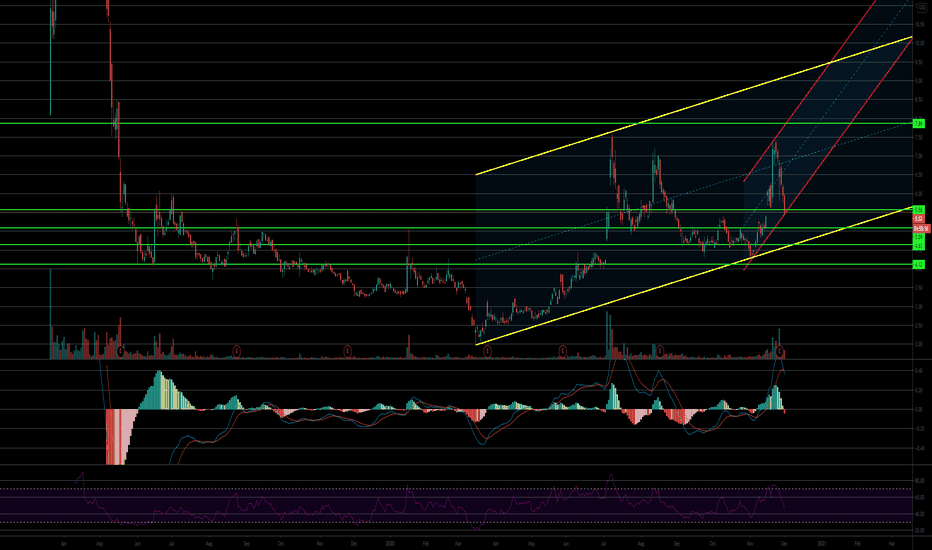Open the USD currency selector on price axis
This screenshot has height=550, width=932.
tap(922, 7)
